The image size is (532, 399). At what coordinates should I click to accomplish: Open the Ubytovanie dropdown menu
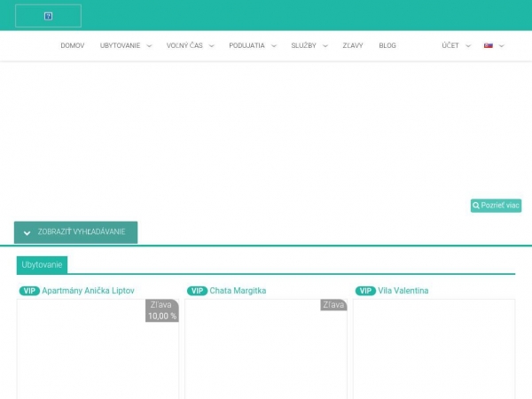125,45
